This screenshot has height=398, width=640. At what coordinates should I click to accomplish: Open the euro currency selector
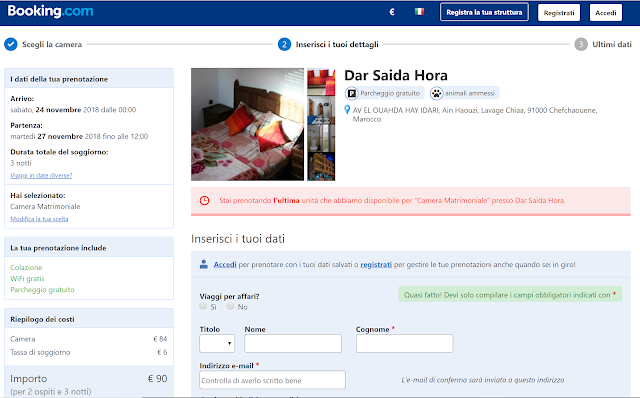[x=392, y=12]
